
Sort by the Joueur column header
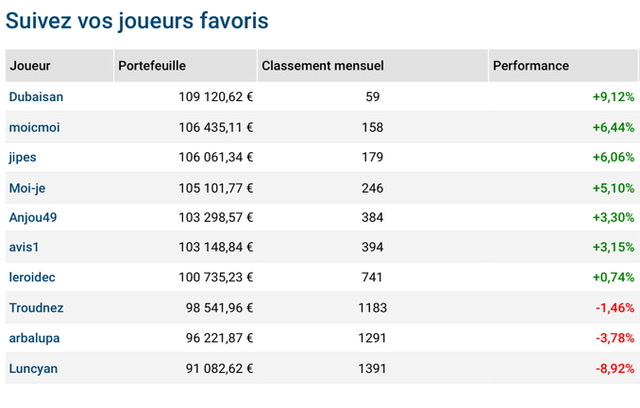(x=30, y=66)
